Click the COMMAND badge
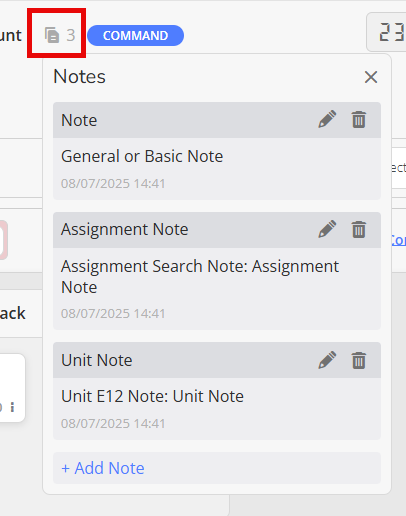The image size is (406, 516). click(x=135, y=35)
